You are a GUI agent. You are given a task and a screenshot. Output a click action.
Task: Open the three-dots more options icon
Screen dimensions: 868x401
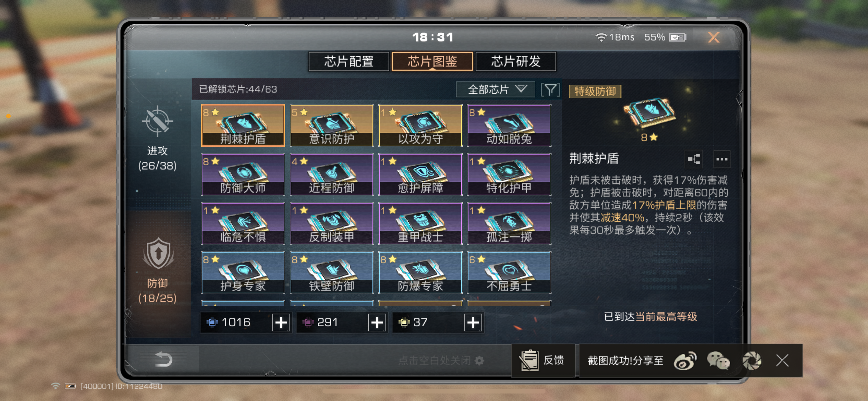click(x=721, y=159)
